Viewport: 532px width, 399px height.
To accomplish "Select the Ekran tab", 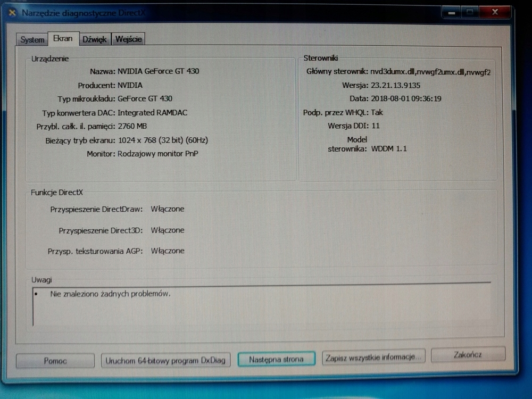I will tap(63, 38).
